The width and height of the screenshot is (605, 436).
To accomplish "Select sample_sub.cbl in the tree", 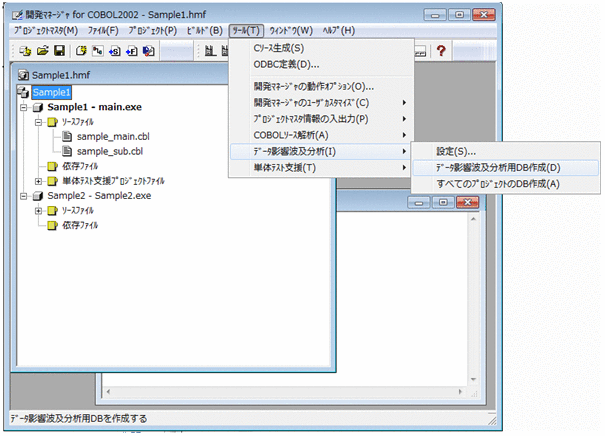I will click(110, 151).
